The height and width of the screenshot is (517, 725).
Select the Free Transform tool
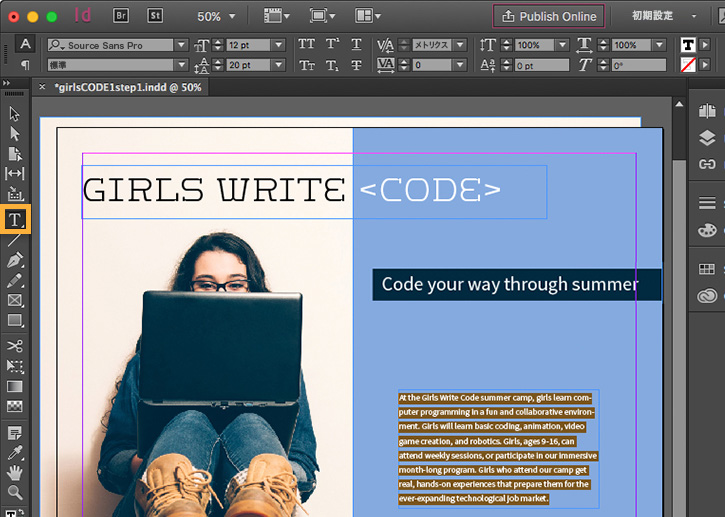(14, 366)
